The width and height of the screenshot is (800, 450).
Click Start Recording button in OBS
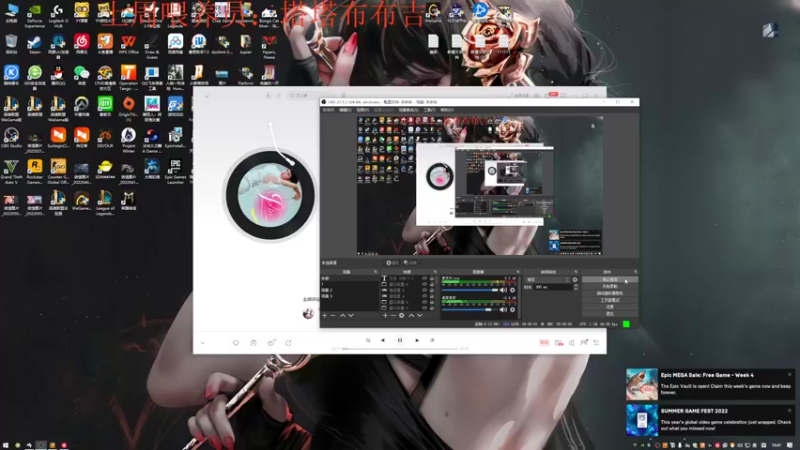(610, 286)
